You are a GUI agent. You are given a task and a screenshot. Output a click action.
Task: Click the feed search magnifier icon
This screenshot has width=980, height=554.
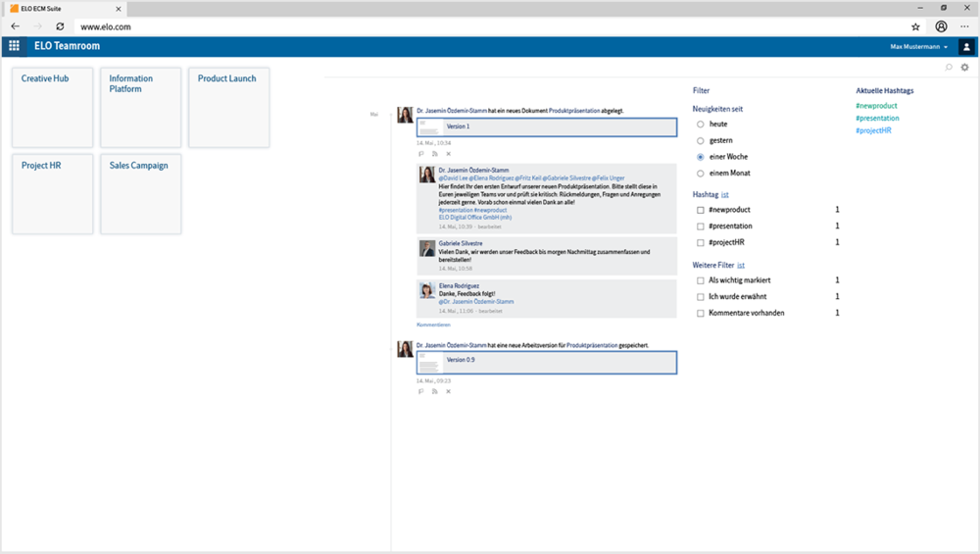(949, 68)
